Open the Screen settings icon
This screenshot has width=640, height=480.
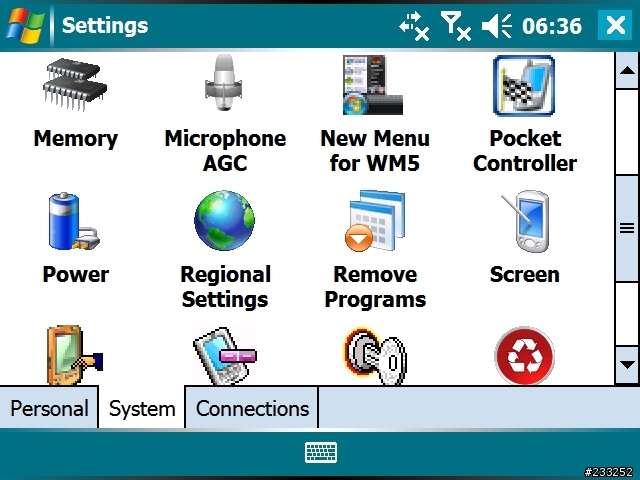(525, 221)
